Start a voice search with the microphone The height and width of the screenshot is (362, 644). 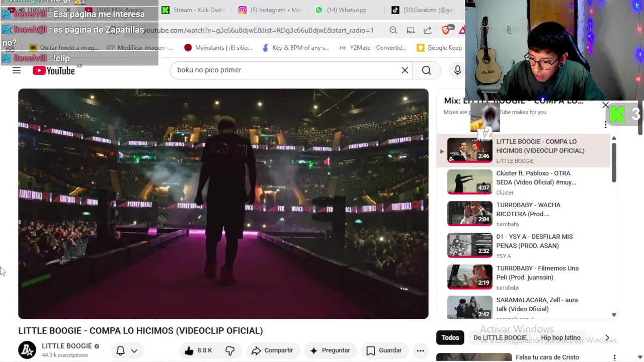coord(457,70)
